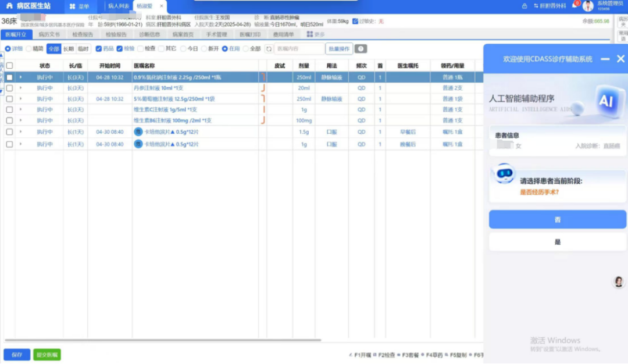This screenshot has width=628, height=364.
Task: Click the refresh icon beside 医嘱内容 field
Action: point(269,49)
